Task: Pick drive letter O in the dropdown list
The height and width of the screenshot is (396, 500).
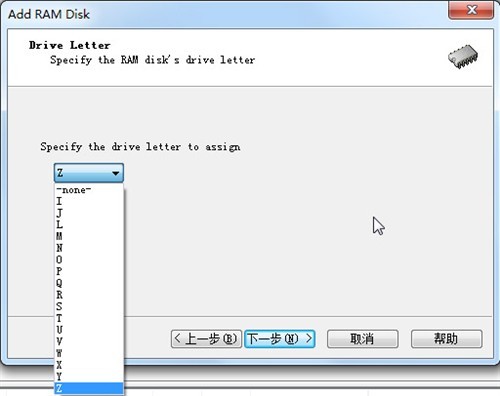Action: coord(89,260)
